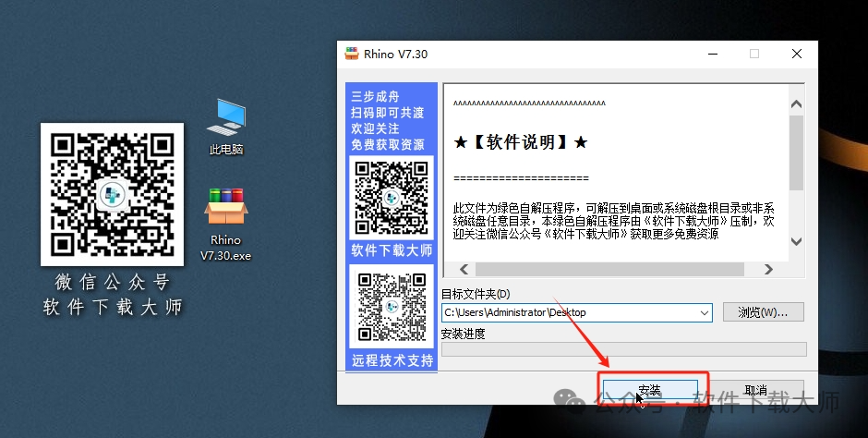
Task: Click the 微信公众号 desktop caption
Action: point(113,283)
